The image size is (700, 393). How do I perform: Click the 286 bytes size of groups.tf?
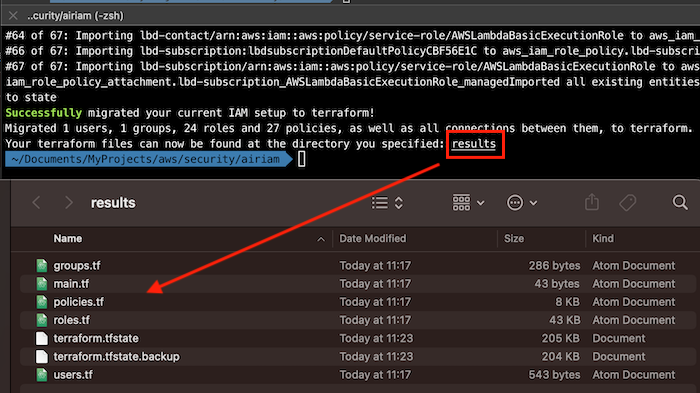[x=554, y=265]
